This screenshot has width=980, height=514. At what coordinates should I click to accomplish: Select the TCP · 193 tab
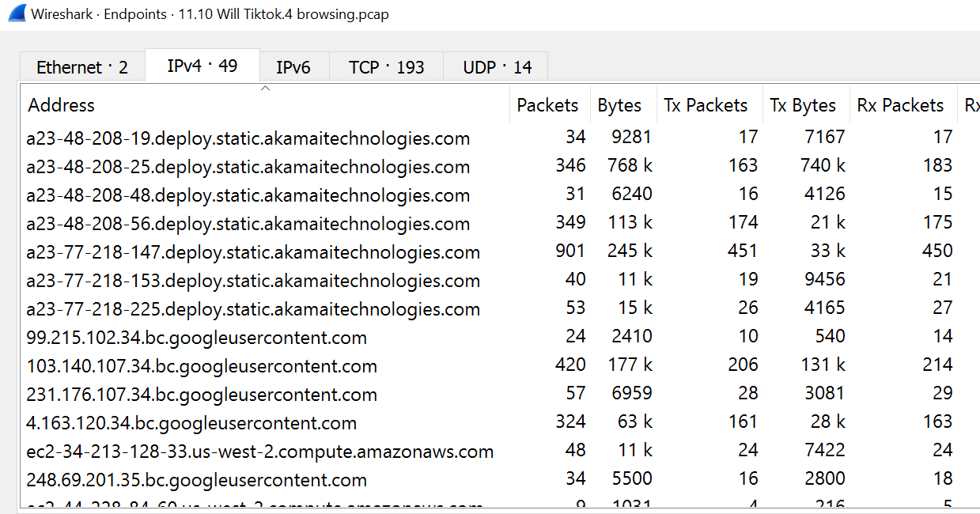click(386, 67)
